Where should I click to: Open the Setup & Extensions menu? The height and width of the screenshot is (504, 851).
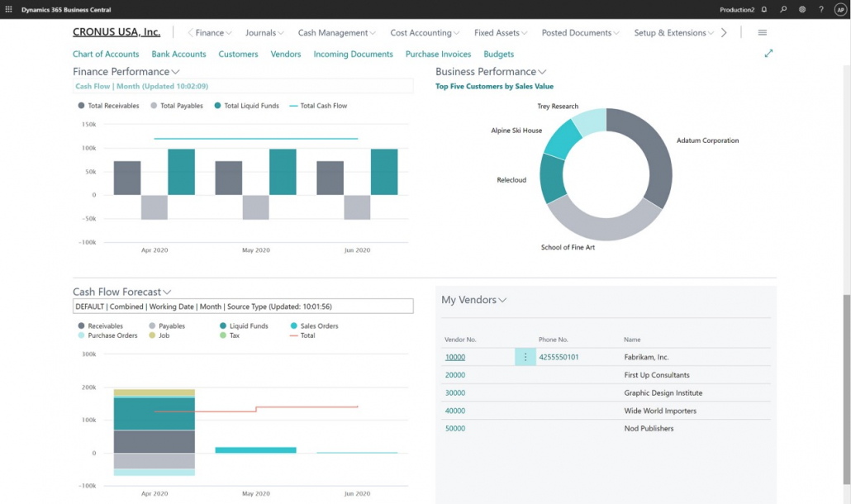pyautogui.click(x=673, y=32)
